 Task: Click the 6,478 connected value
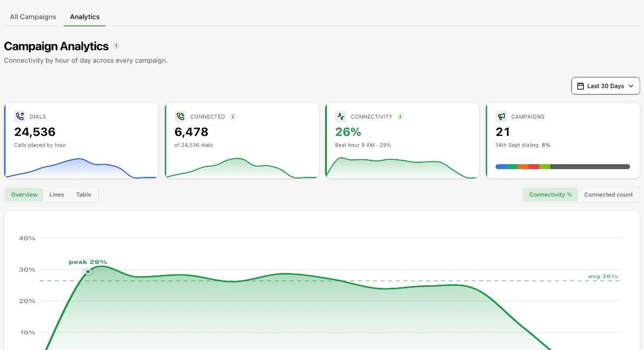pyautogui.click(x=192, y=132)
